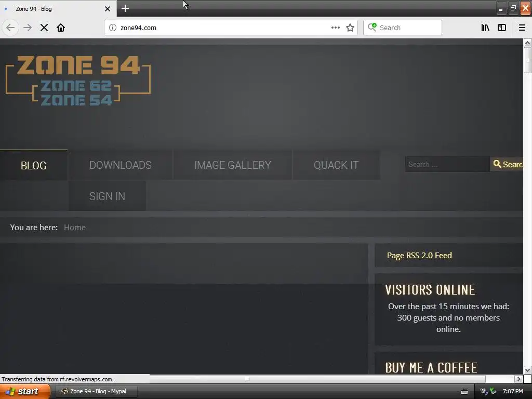Image resolution: width=532 pixels, height=399 pixels.
Task: Click the Zone 94 site logo
Action: [x=78, y=81]
